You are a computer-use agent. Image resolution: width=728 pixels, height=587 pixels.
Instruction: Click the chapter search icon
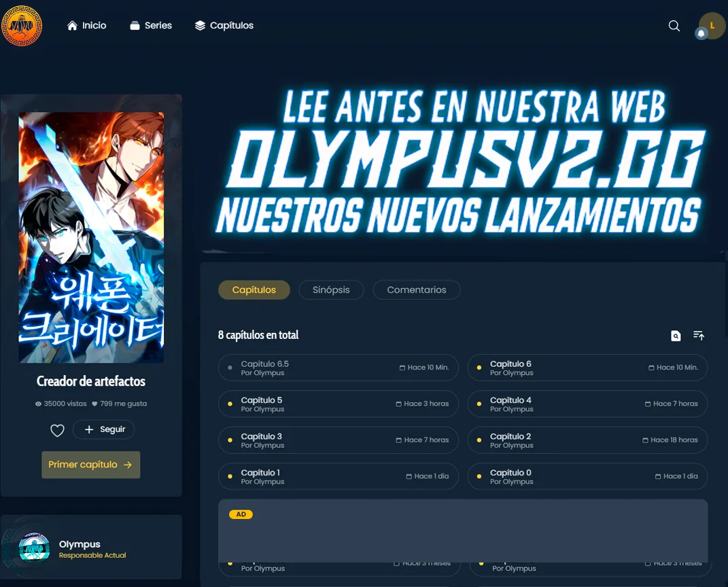coord(676,336)
